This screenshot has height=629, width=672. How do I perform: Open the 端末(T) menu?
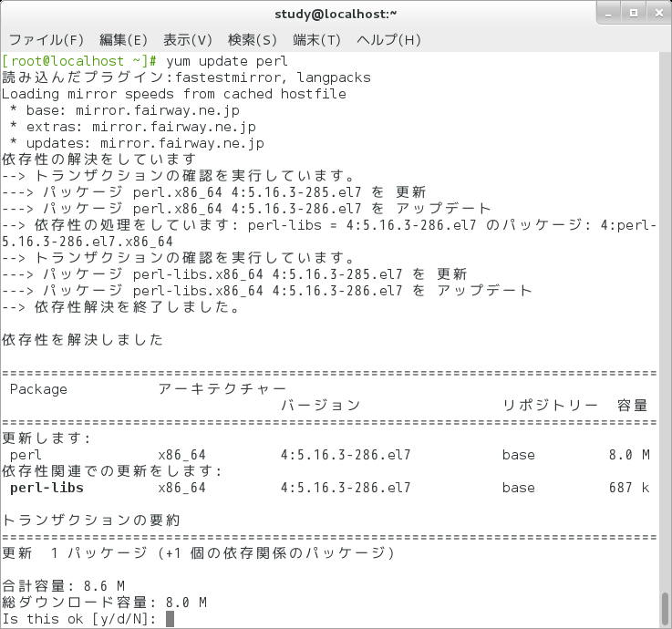[x=316, y=40]
